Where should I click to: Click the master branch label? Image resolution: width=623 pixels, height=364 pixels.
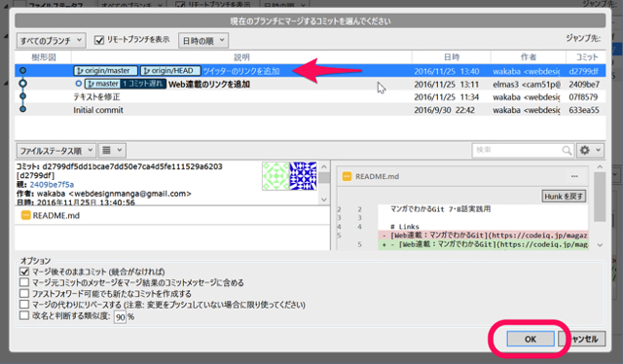[102, 84]
